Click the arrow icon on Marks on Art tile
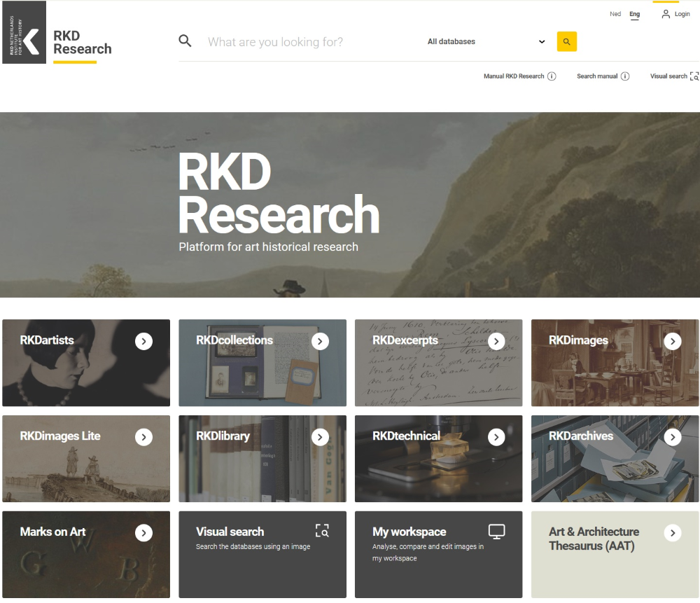Viewport: 700px width, 603px height. pyautogui.click(x=143, y=532)
